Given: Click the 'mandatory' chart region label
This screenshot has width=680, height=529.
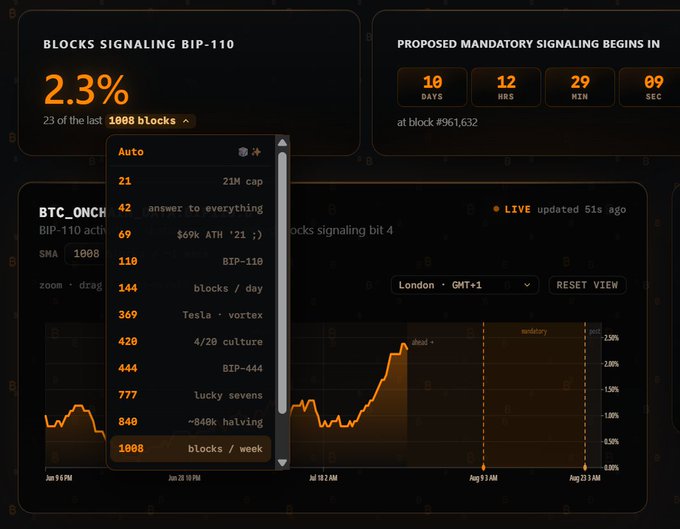Looking at the screenshot, I should 534,331.
